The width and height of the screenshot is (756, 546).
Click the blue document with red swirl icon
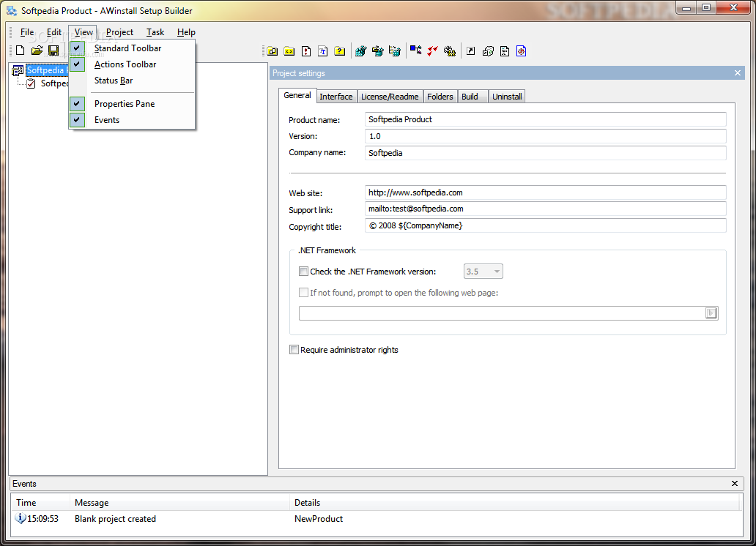pos(521,51)
